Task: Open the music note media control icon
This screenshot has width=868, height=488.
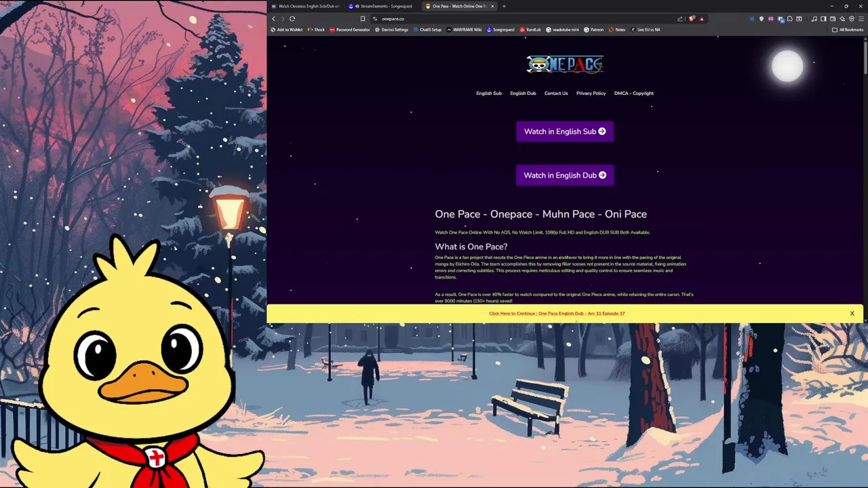Action: coord(814,19)
